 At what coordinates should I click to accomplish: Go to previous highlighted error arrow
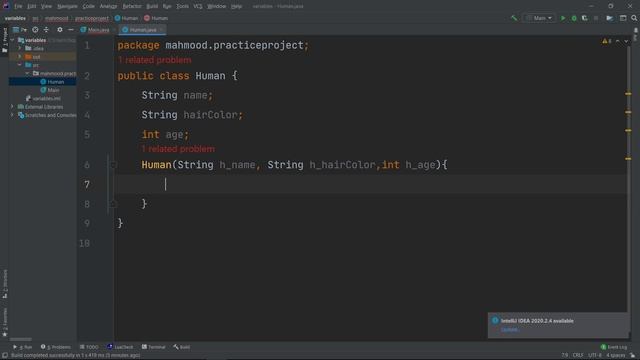[x=618, y=41]
